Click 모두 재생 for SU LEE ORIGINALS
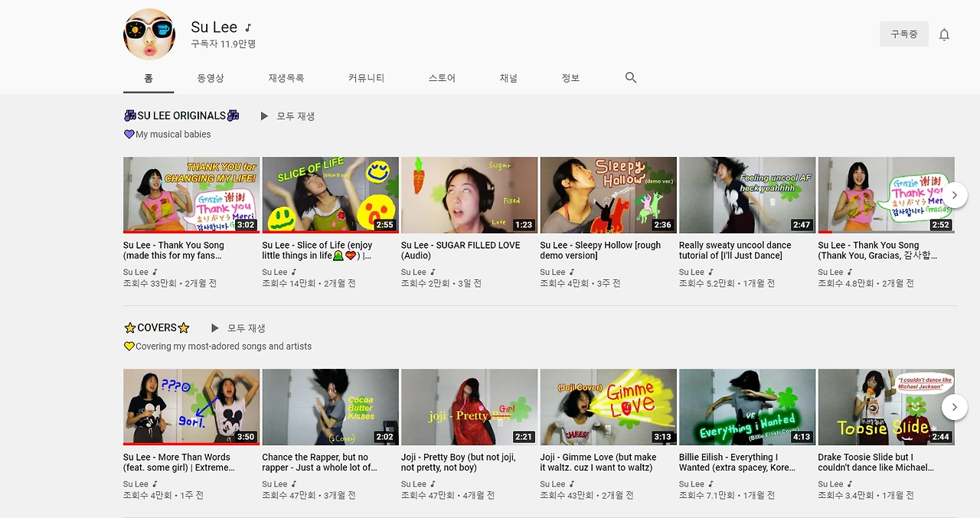980x518 pixels. (296, 116)
